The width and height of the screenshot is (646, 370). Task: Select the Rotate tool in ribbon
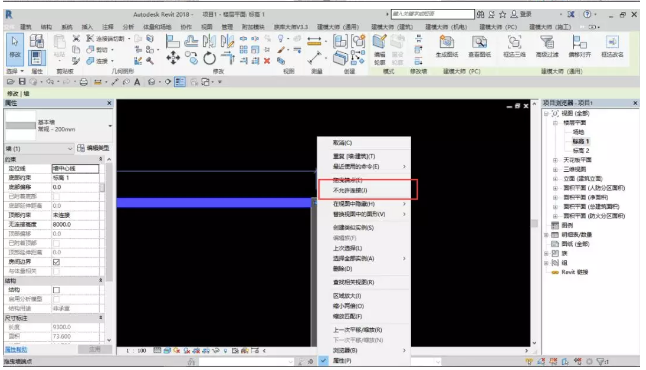(x=209, y=58)
